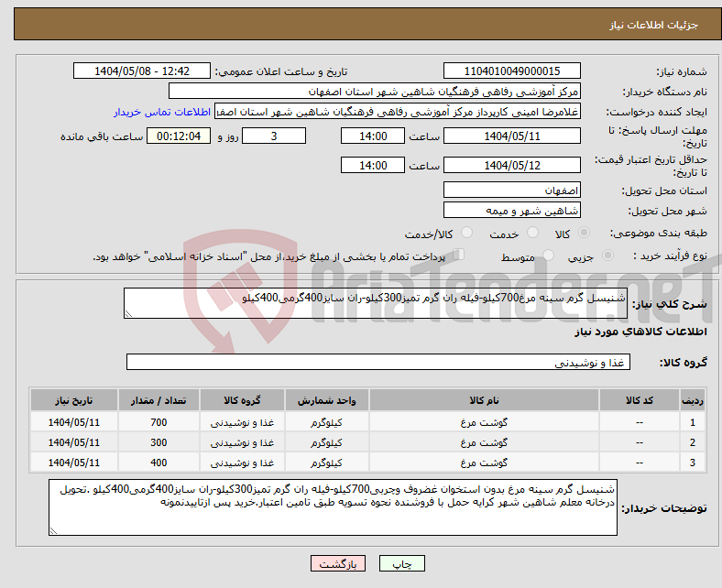This screenshot has height=588, width=722.
Task: Click the کد کالا column header
Action: tap(640, 400)
